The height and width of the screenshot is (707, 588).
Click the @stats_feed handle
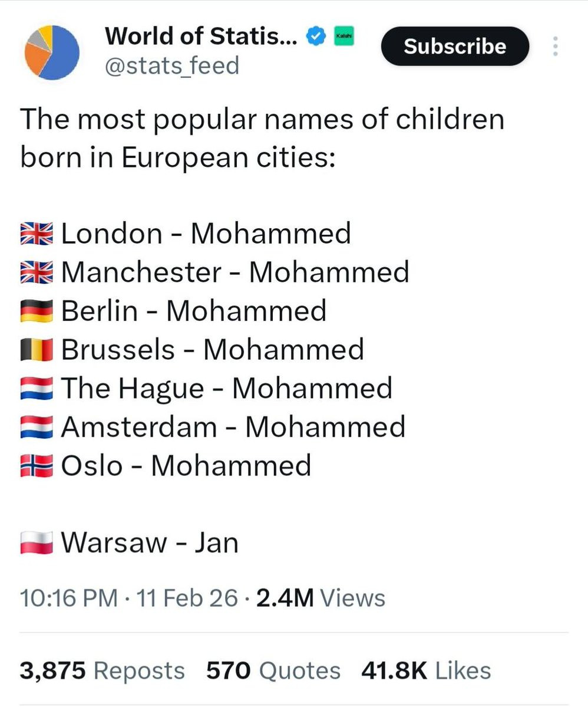click(x=172, y=65)
